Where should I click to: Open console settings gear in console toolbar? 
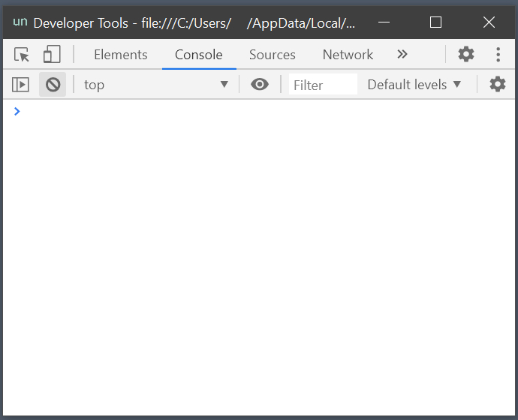click(498, 85)
